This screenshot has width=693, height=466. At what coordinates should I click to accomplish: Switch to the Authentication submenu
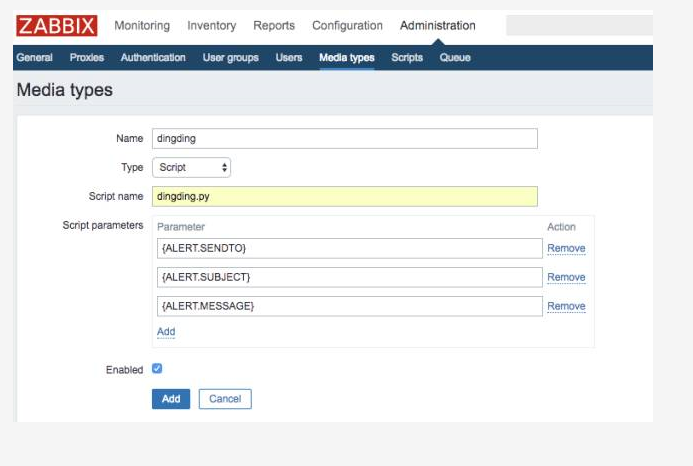coord(153,57)
